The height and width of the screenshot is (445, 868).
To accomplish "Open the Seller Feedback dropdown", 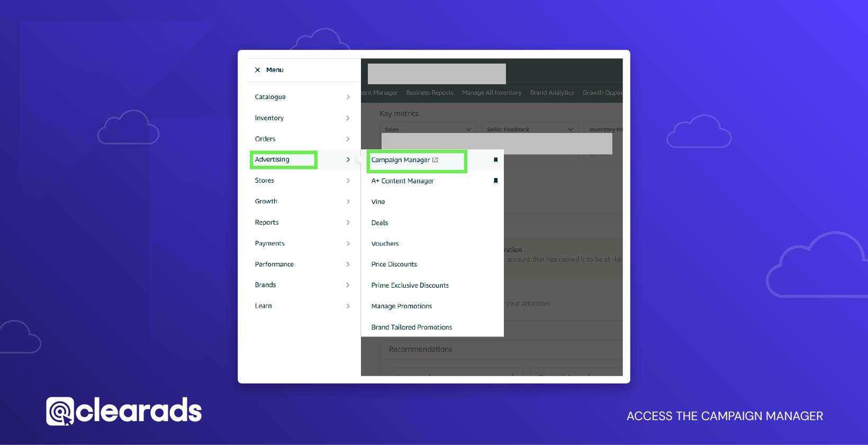I will click(530, 129).
